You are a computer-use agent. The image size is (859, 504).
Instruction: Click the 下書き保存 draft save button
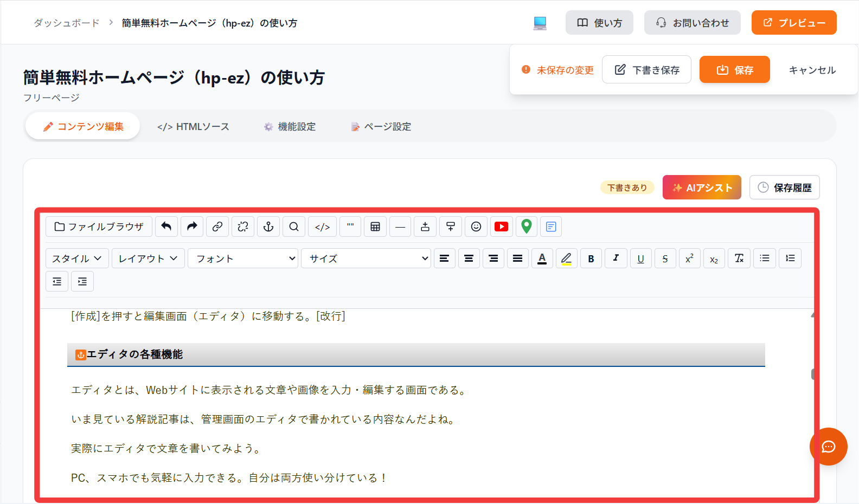[646, 70]
